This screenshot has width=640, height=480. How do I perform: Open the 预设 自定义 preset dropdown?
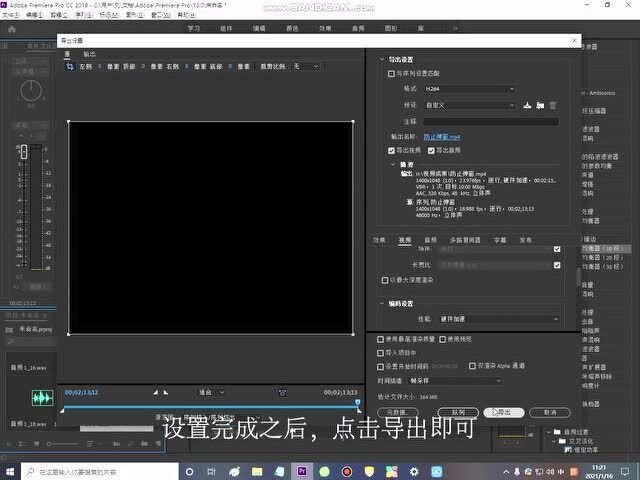coord(469,105)
